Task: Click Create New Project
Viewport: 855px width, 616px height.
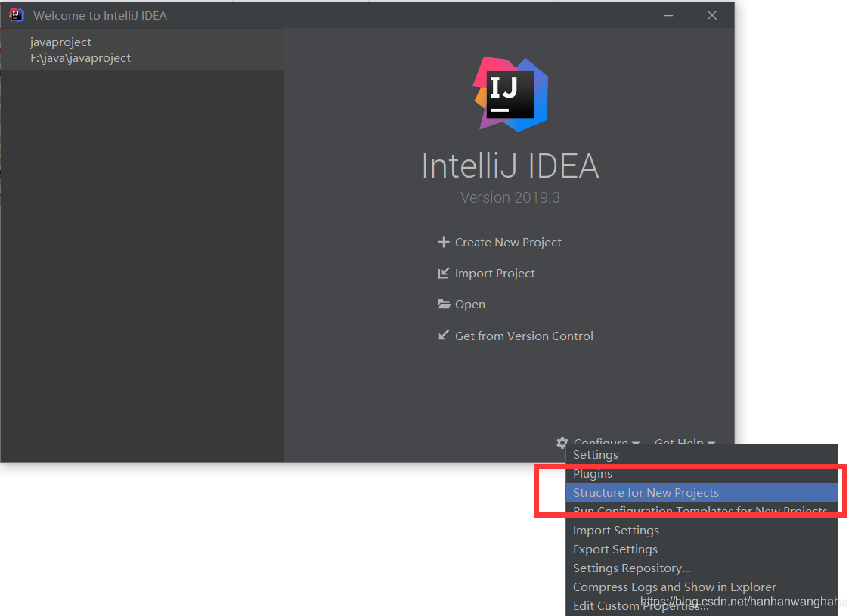Action: [508, 242]
